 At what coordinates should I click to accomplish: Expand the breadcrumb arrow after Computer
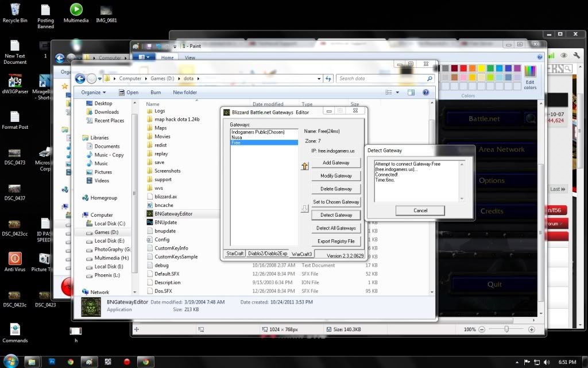(x=146, y=78)
